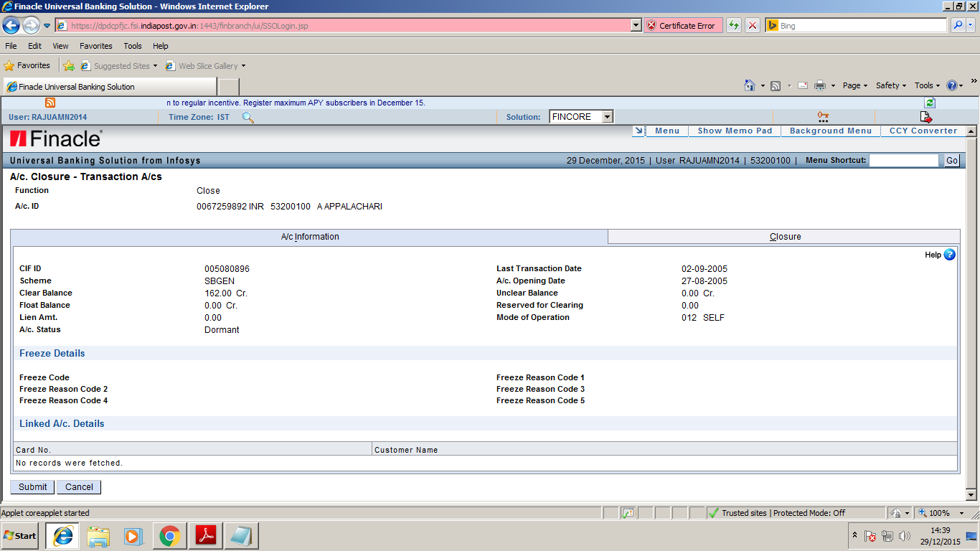This screenshot has width=980, height=551.
Task: Adjust the zoom level control showing 100%
Action: tap(941, 513)
